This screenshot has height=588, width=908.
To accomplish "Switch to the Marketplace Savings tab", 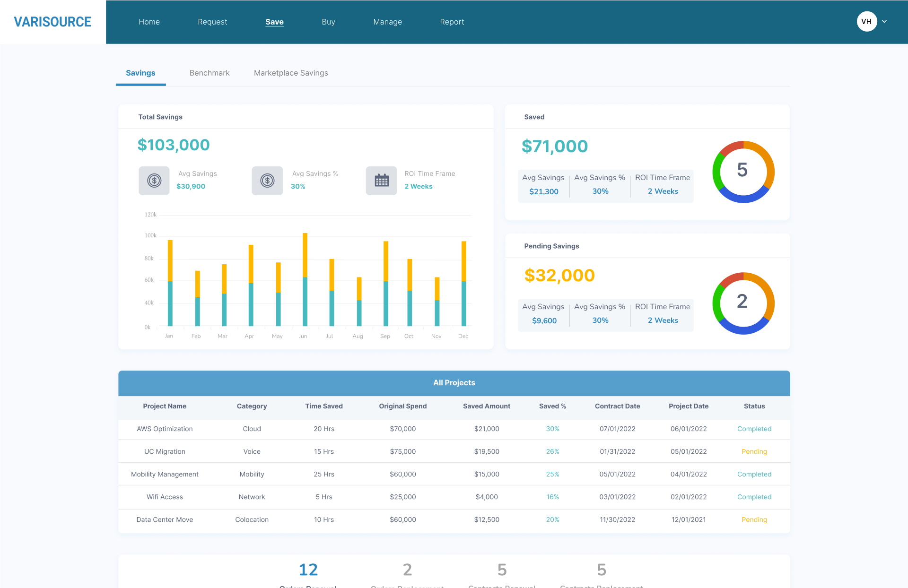I will [290, 73].
